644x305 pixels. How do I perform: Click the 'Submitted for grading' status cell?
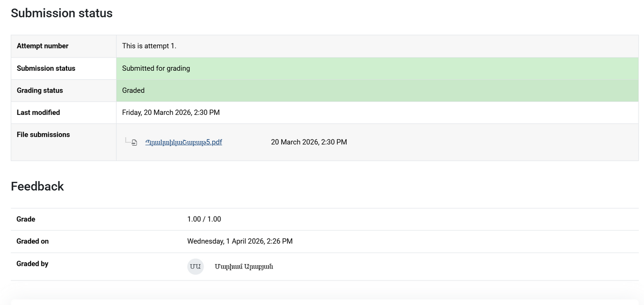point(377,69)
